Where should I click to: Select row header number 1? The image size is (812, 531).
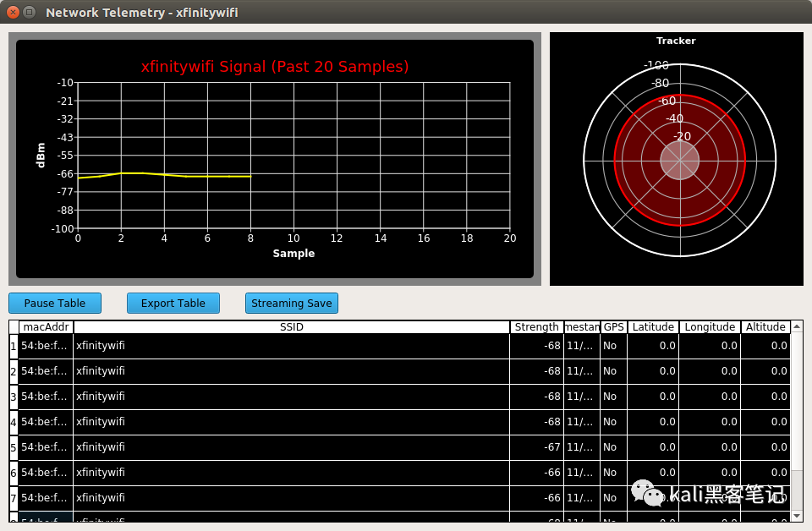pyautogui.click(x=14, y=346)
